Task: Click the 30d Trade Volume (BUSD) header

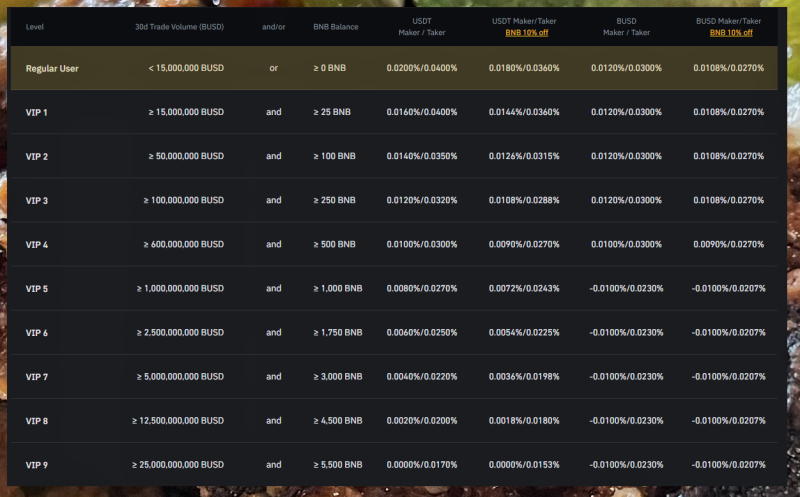Action: coord(179,27)
